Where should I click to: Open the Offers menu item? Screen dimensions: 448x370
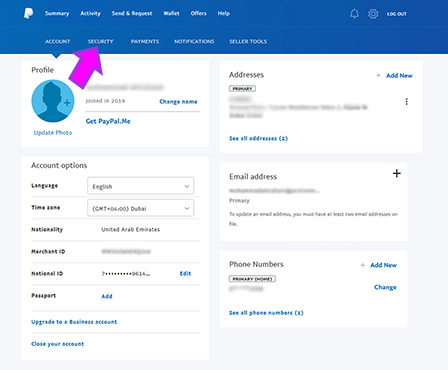pos(198,13)
